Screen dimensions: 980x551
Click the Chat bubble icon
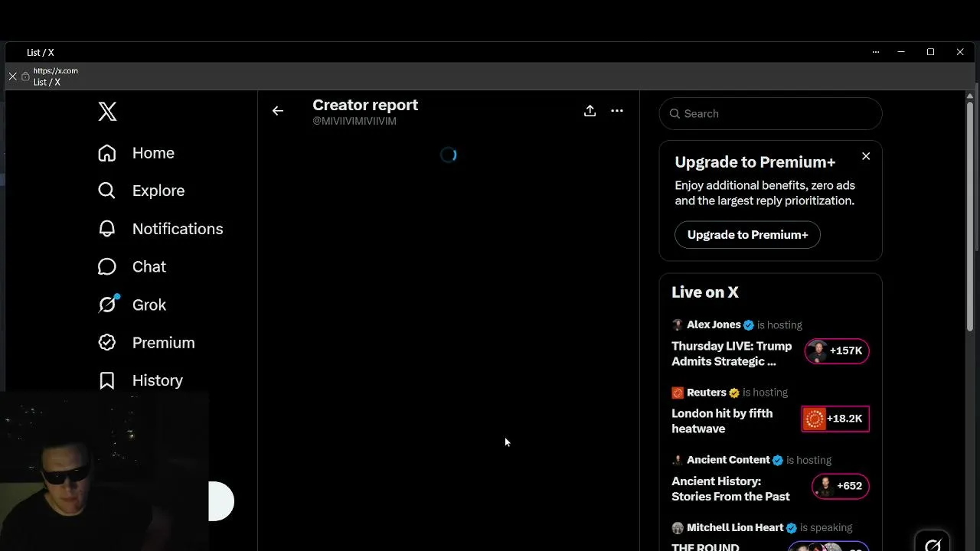[107, 266]
